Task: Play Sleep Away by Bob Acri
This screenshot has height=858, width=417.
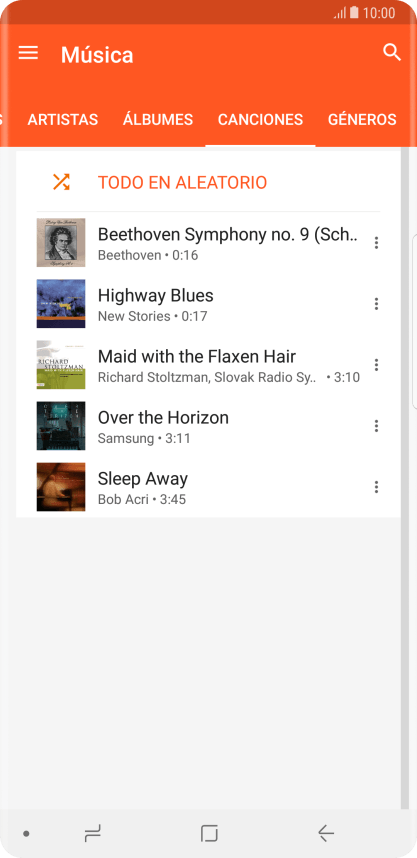Action: (x=208, y=487)
